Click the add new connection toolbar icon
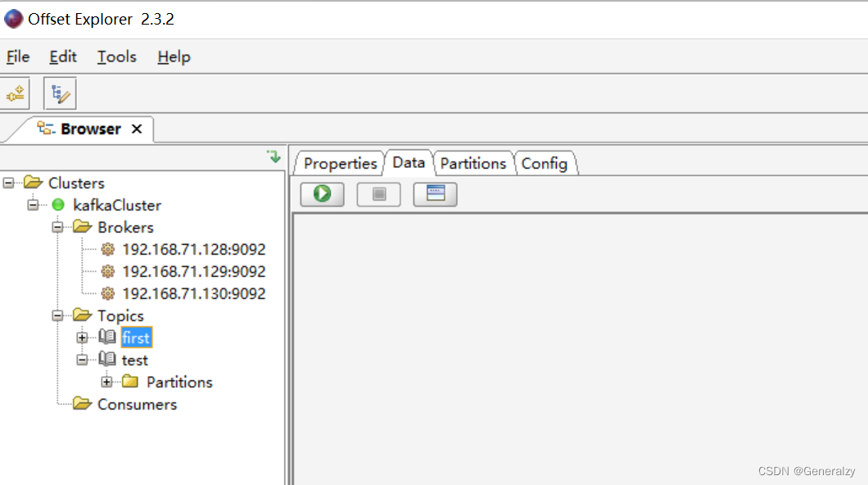Viewport: 868px width, 485px height. click(16, 94)
